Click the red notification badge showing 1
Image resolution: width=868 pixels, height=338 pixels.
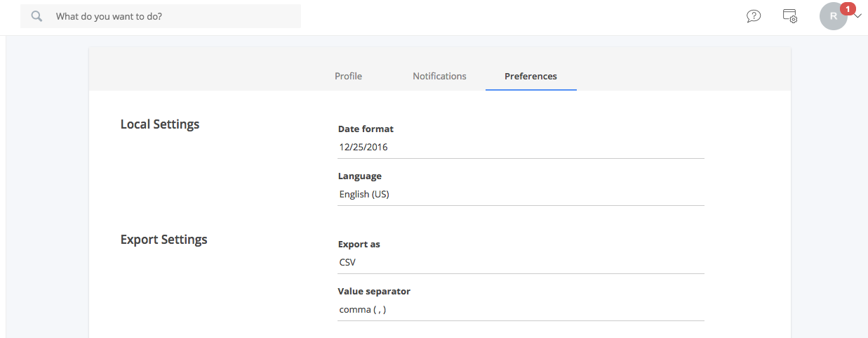848,8
